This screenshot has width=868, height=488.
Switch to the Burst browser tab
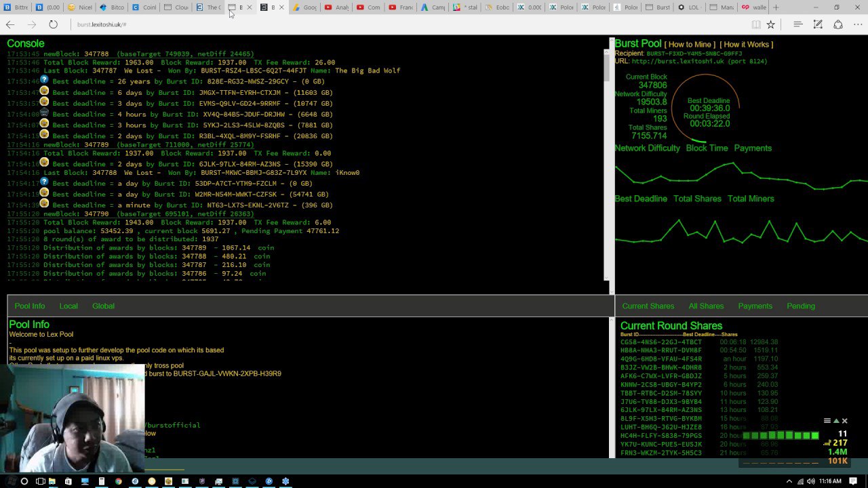click(658, 7)
